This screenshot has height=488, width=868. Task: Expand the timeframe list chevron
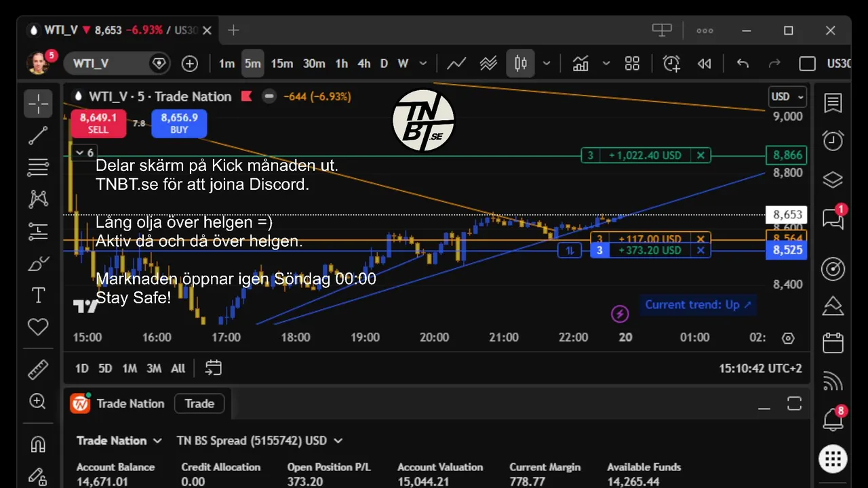(423, 64)
